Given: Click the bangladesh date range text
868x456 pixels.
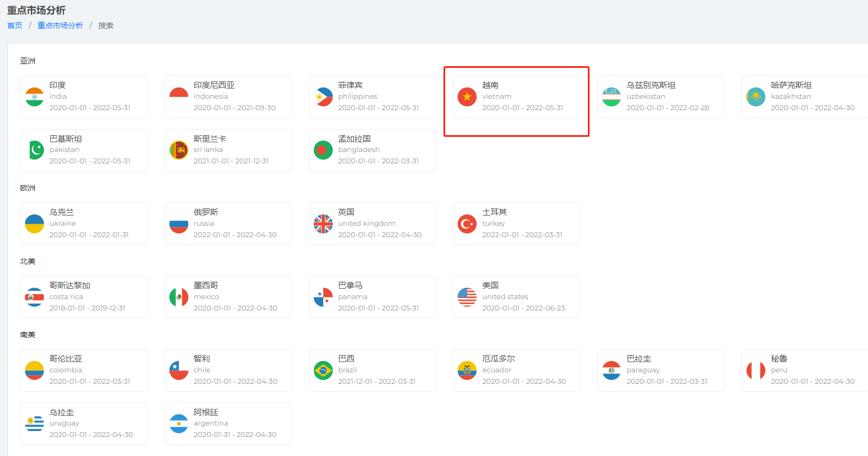Looking at the screenshot, I should coord(378,161).
